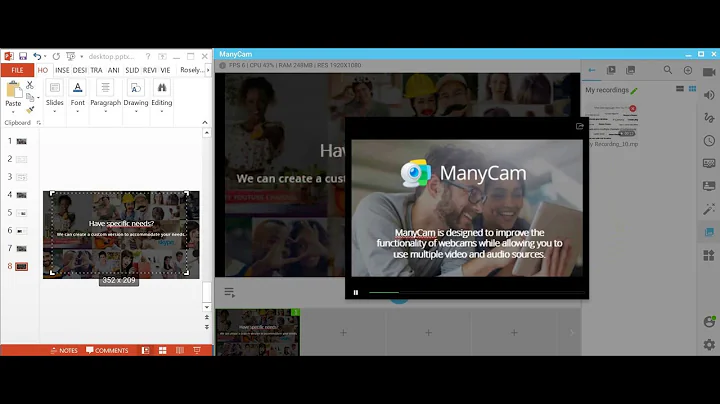Click the Paste clipboard icon
This screenshot has height=404, width=720.
[x=13, y=90]
